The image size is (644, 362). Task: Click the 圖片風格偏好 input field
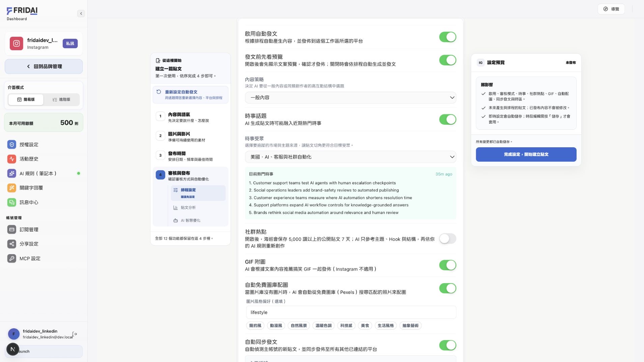pyautogui.click(x=351, y=312)
